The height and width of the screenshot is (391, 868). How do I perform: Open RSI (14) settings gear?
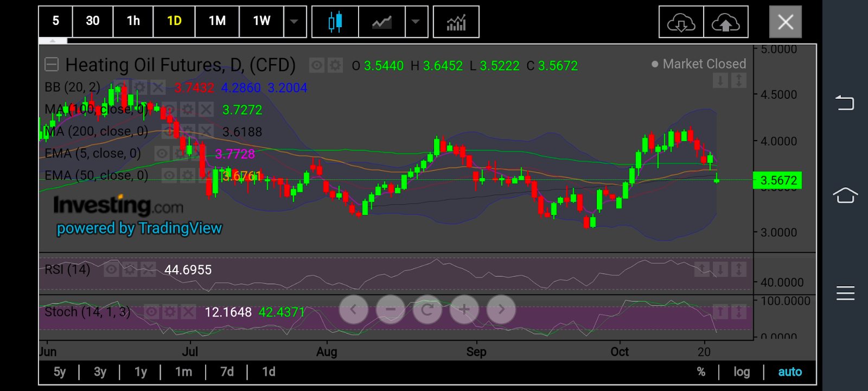[130, 269]
